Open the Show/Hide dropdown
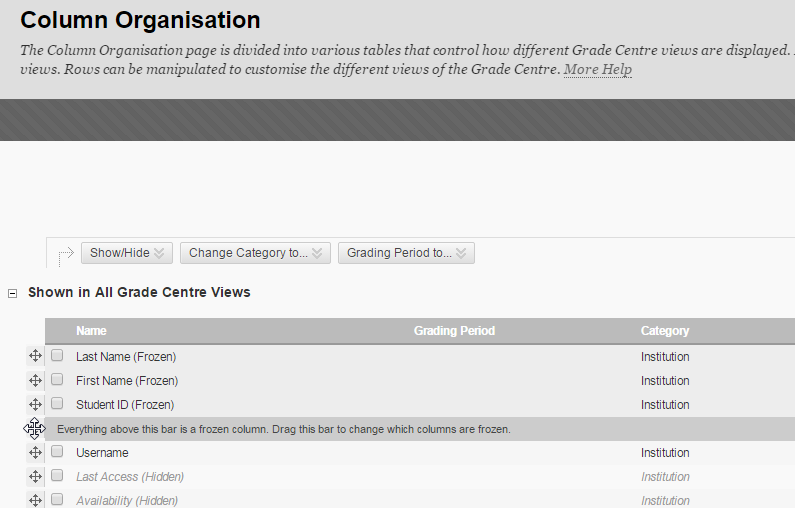795x508 pixels. (128, 253)
